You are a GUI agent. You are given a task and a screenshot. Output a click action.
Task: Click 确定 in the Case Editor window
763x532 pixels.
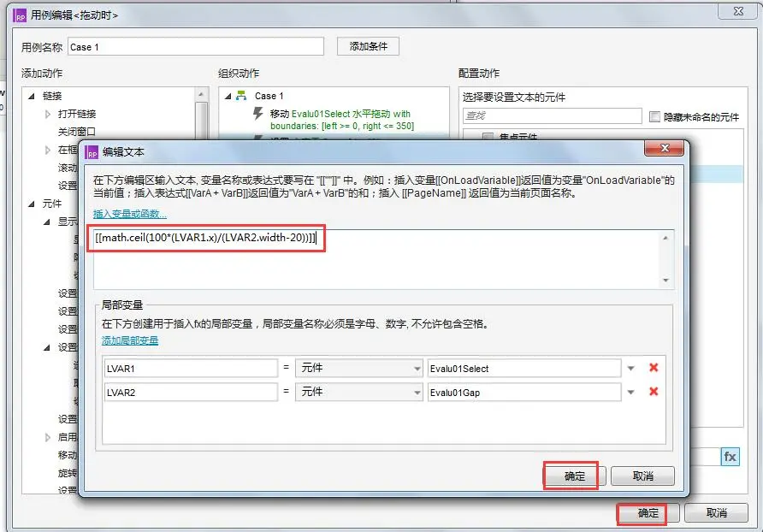(648, 513)
